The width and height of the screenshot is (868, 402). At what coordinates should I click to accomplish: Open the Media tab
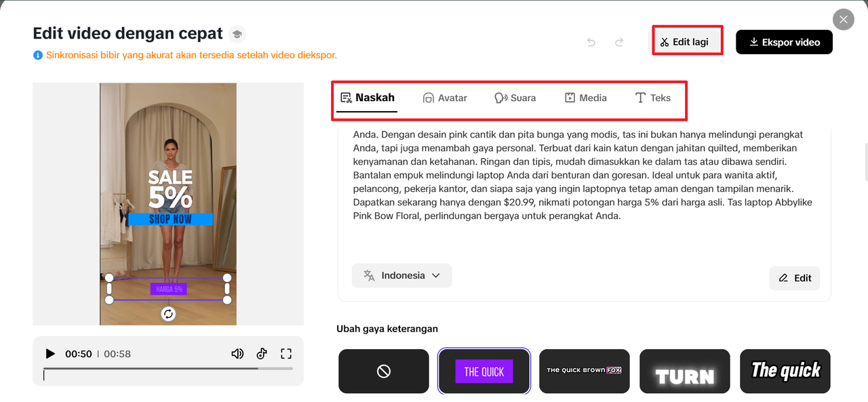tap(586, 98)
